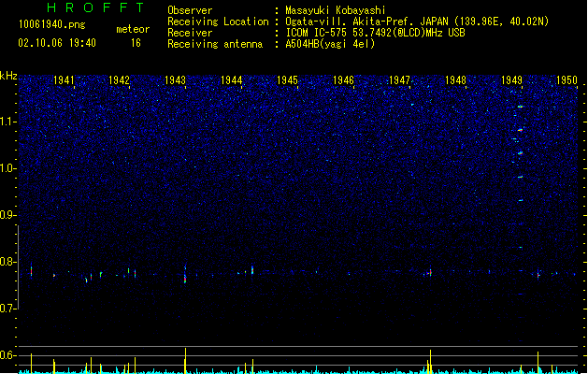Select the antenna value A504HB(yagi 4el)
588x374 pixels.
tap(330, 44)
